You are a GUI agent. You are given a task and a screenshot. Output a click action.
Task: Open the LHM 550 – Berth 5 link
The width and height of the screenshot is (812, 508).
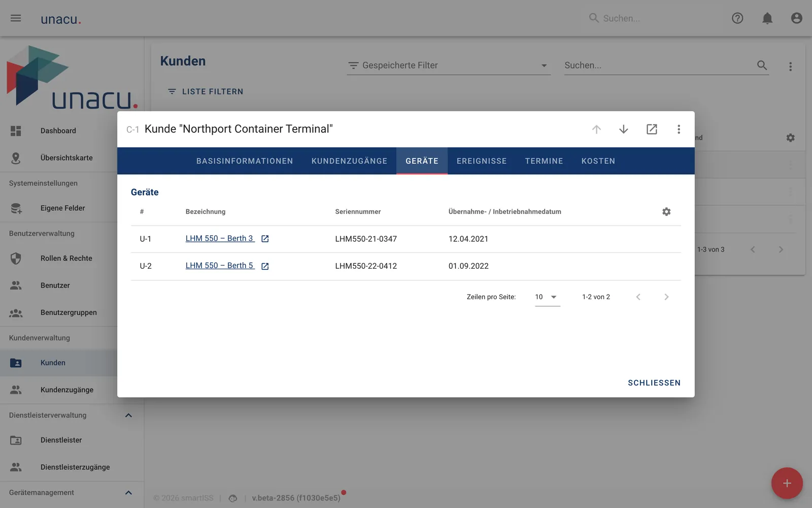[x=220, y=266]
